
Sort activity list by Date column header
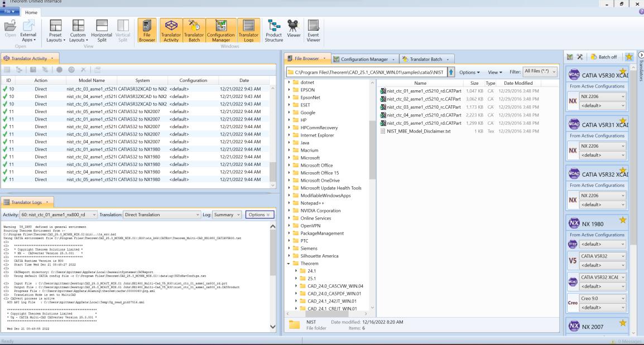click(244, 80)
